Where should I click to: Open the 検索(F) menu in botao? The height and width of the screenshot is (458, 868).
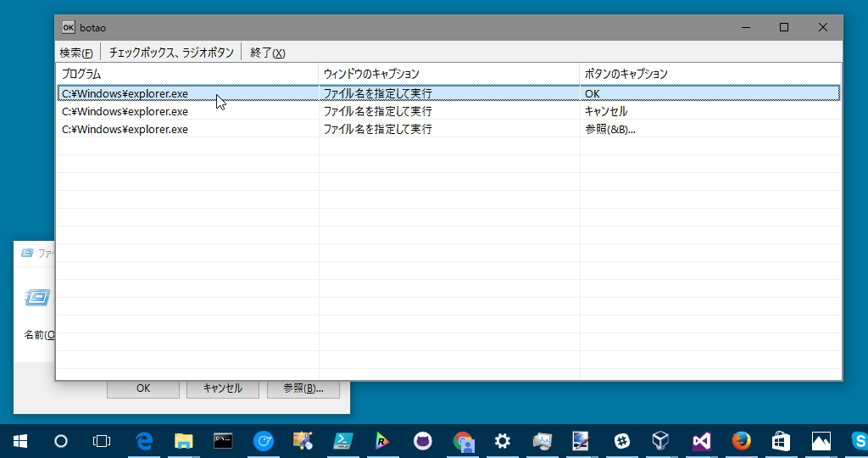(x=76, y=53)
